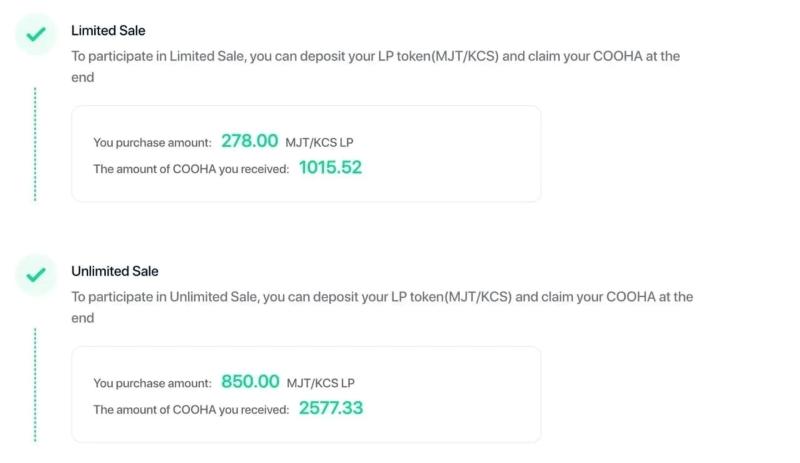Click 'The amount of COOHA you received' in Limited Sale

191,169
